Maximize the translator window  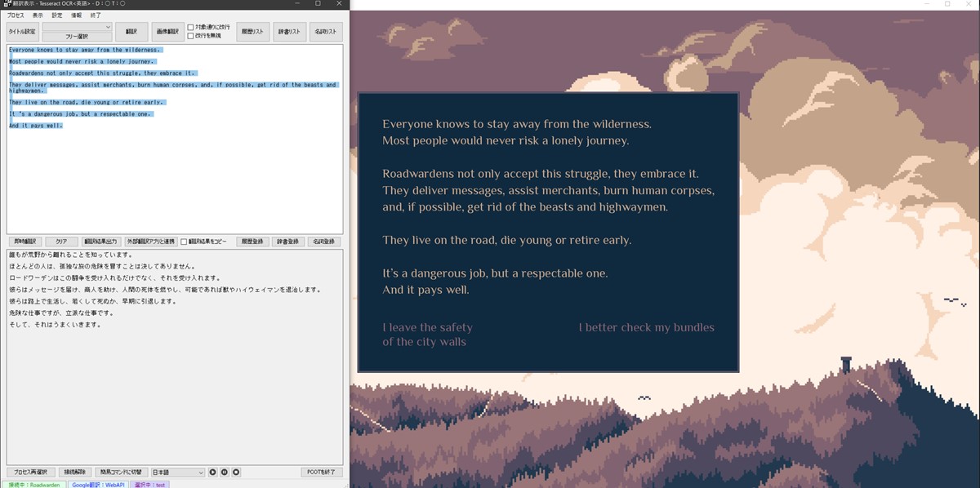pyautogui.click(x=318, y=4)
